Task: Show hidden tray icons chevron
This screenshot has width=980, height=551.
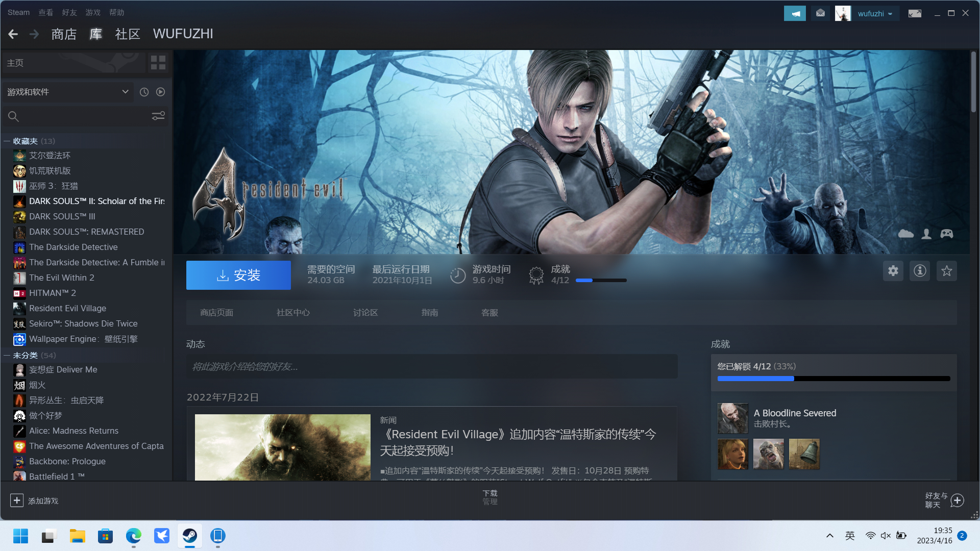Action: pyautogui.click(x=830, y=536)
